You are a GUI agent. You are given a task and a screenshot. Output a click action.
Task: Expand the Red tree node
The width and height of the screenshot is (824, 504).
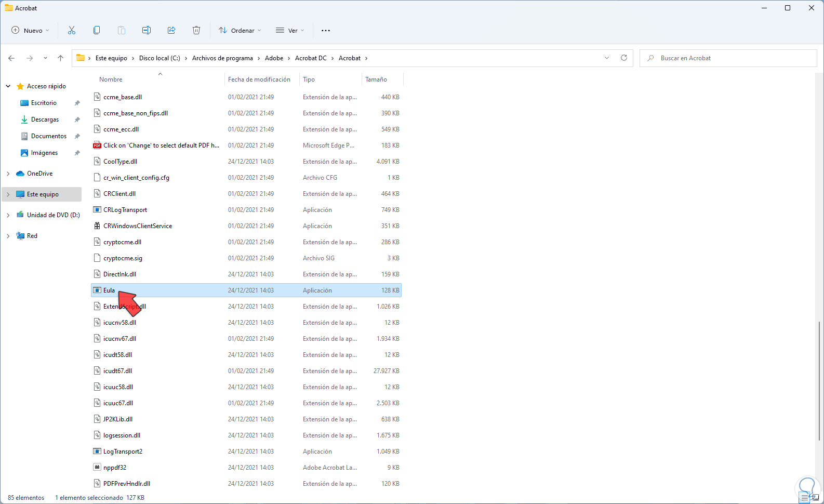(x=8, y=236)
